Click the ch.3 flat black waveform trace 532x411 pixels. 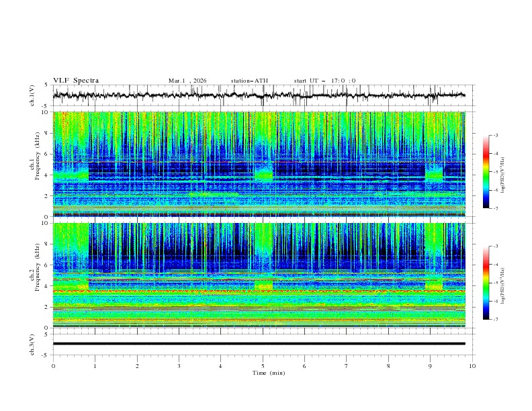click(x=259, y=344)
